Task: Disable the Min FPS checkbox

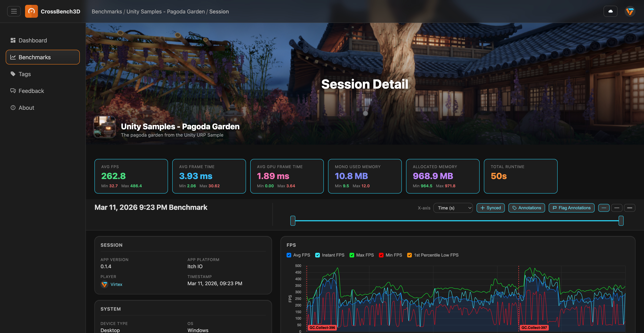Action: (x=381, y=255)
